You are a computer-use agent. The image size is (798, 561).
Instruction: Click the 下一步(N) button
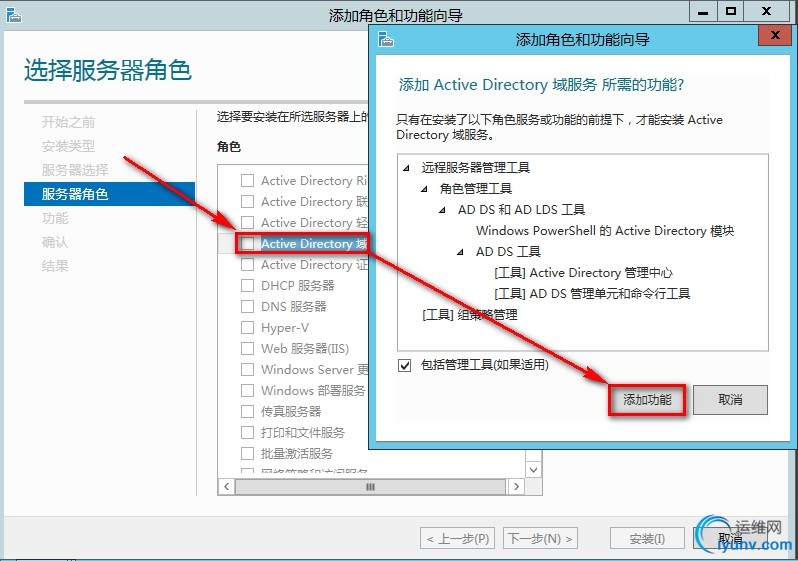(540, 538)
